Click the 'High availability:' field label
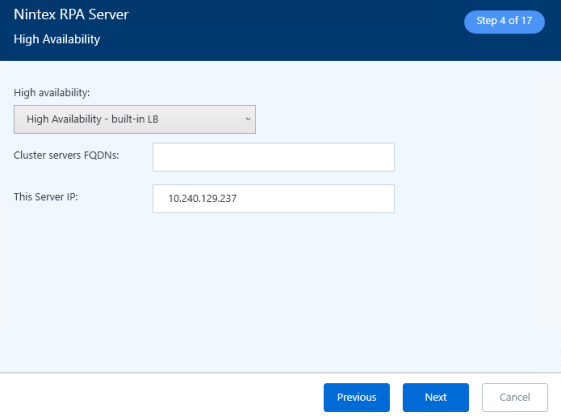 pyautogui.click(x=52, y=93)
